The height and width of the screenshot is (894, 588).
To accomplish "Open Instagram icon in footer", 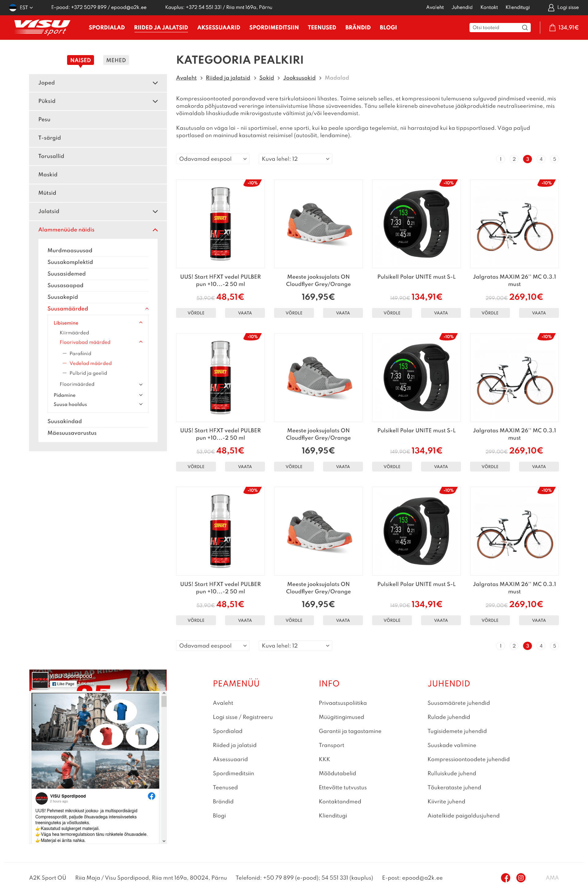I will point(521,877).
